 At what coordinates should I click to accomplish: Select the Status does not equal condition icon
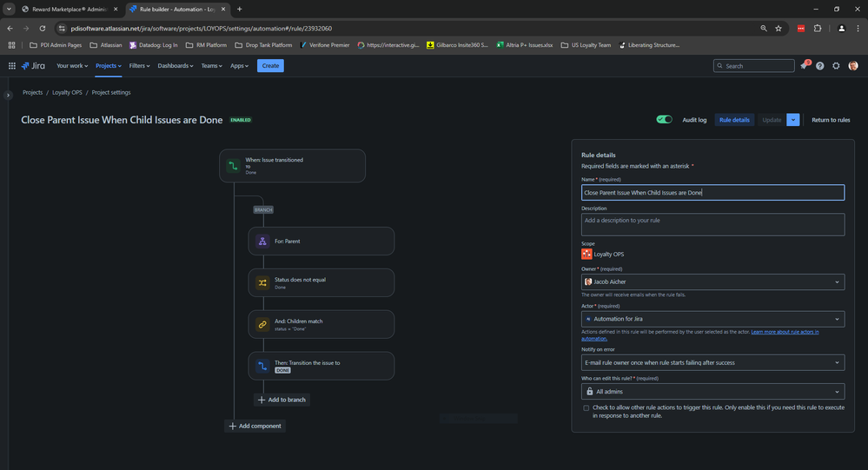pos(262,283)
